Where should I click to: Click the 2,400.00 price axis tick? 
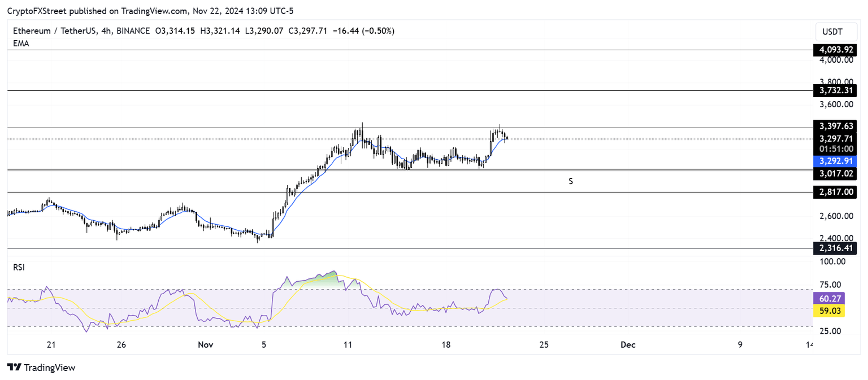click(x=836, y=238)
